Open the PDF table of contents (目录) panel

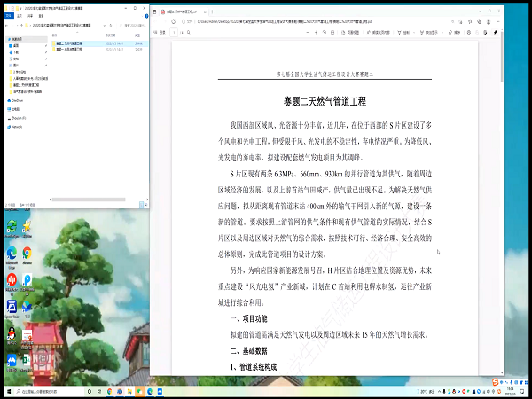click(x=160, y=33)
